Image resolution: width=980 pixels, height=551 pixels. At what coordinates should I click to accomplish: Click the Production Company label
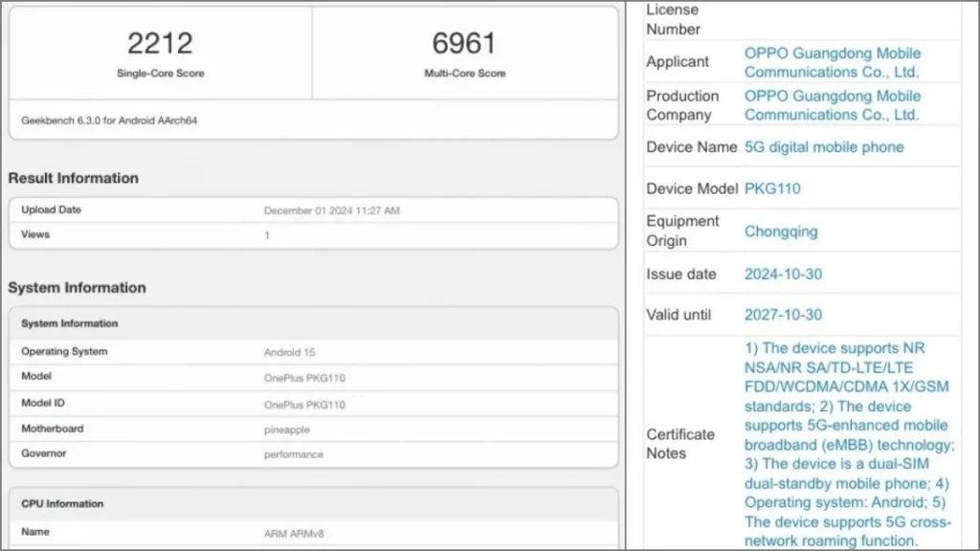[x=682, y=105]
